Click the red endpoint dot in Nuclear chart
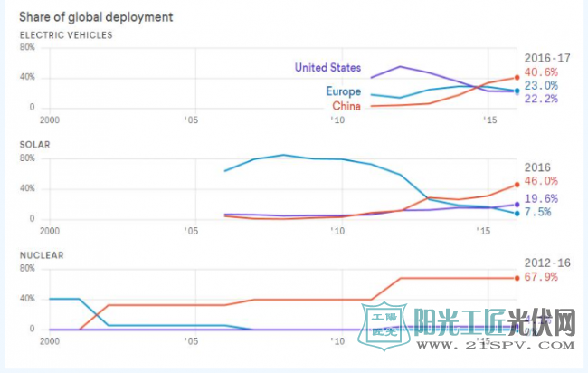Image resolution: width=588 pixels, height=373 pixels. 517,278
